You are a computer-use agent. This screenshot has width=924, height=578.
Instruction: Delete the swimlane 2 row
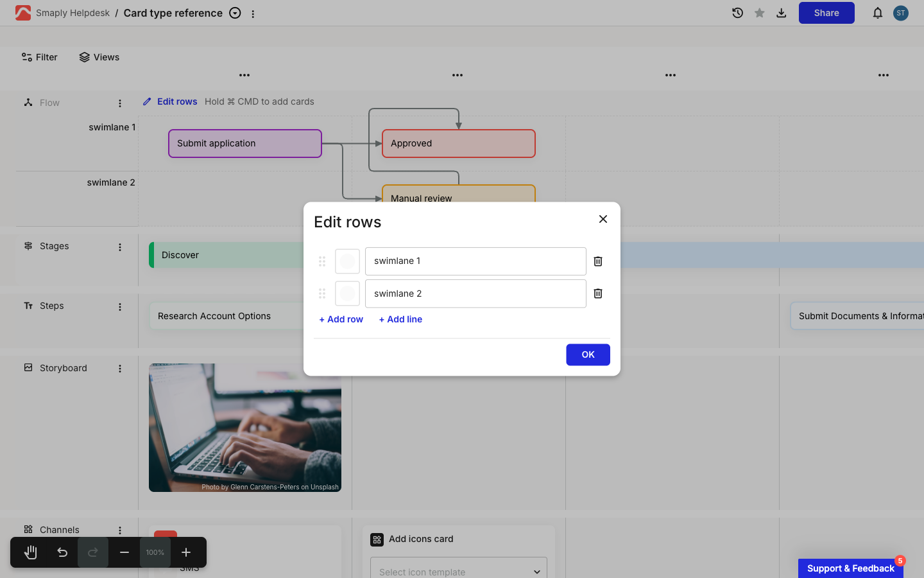[598, 293]
